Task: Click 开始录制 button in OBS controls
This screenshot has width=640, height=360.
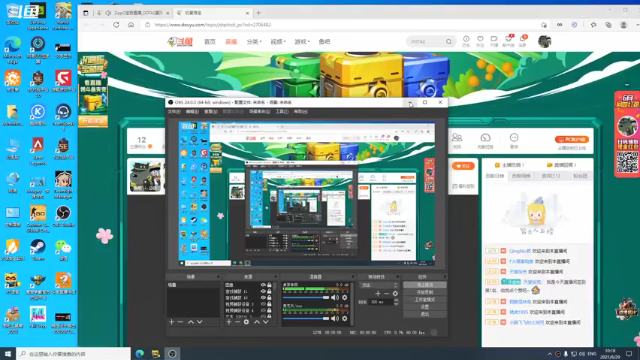Action: (x=424, y=292)
